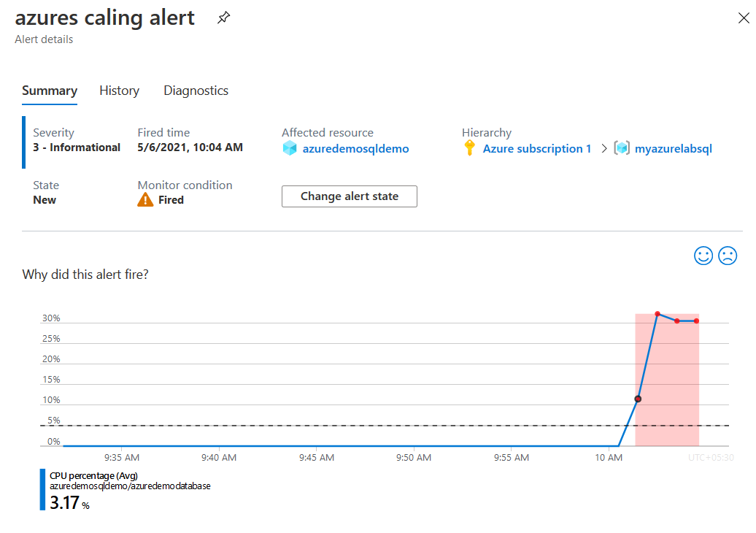The height and width of the screenshot is (533, 756).
Task: Open the History tab
Action: click(x=119, y=91)
